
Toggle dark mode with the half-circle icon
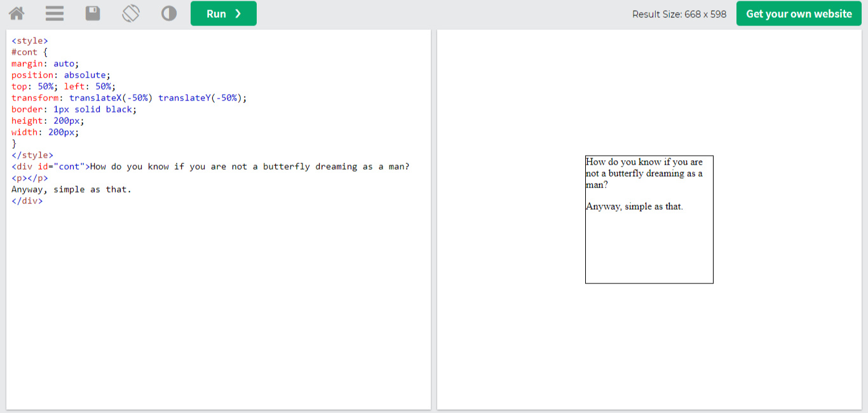point(169,13)
